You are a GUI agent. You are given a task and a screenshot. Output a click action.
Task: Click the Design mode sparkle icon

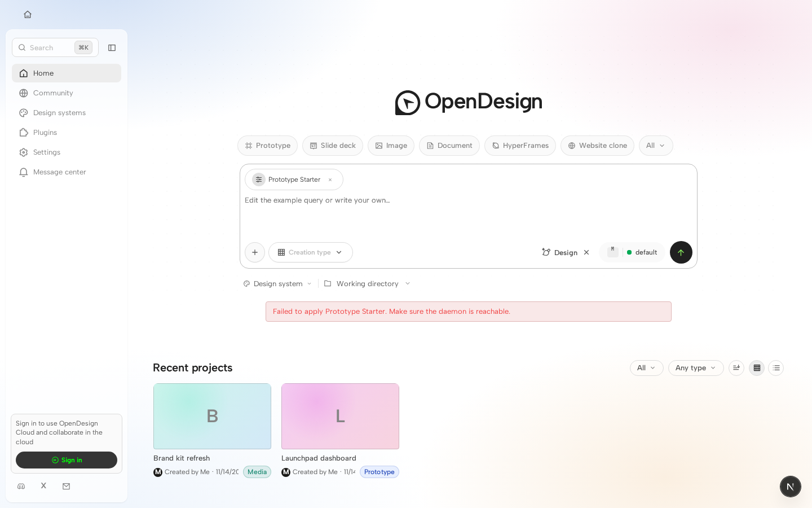pos(546,252)
